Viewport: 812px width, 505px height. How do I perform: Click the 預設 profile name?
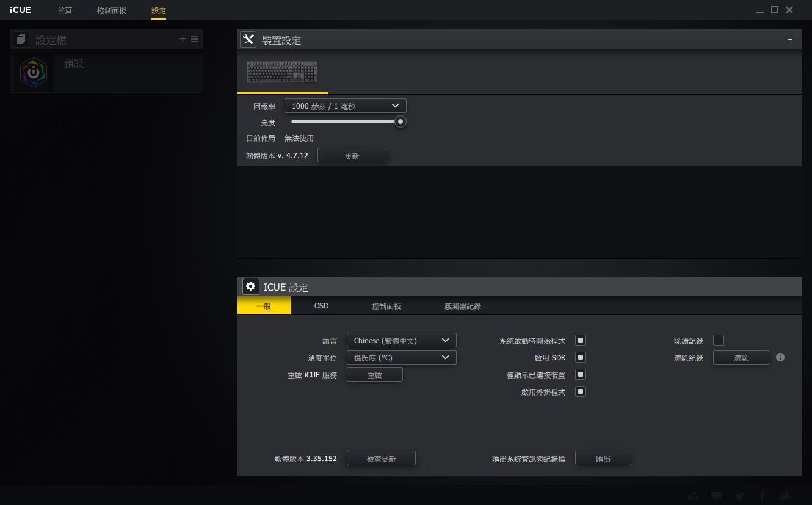tap(74, 64)
